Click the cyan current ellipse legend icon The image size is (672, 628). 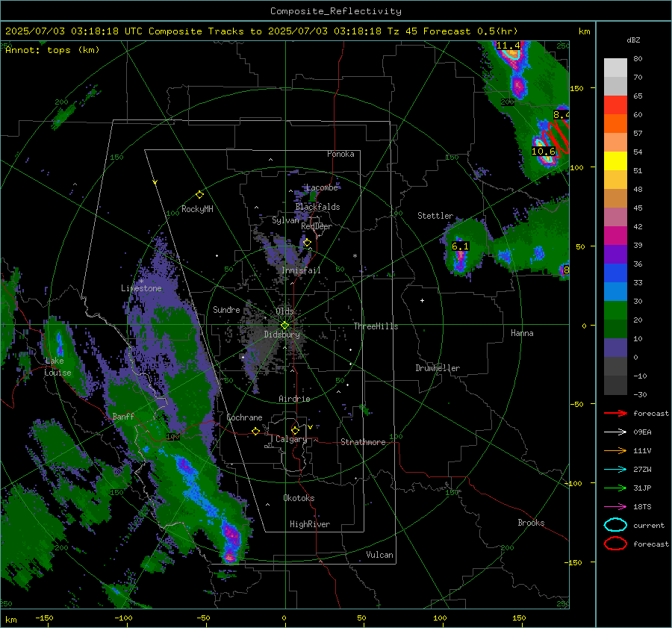tap(615, 525)
